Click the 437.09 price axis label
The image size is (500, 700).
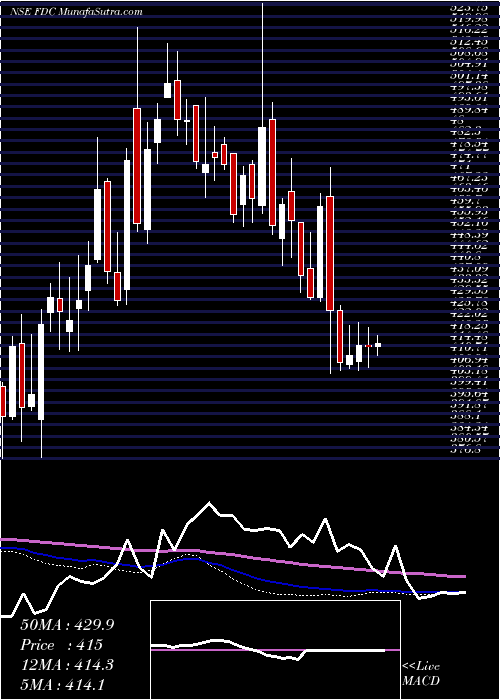pos(468,269)
